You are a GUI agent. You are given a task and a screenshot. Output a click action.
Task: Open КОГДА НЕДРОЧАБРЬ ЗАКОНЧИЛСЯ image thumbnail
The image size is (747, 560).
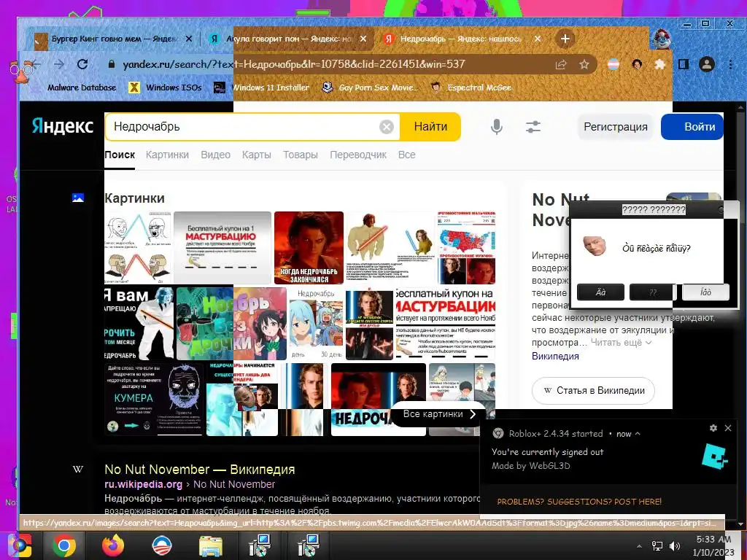pyautogui.click(x=309, y=248)
